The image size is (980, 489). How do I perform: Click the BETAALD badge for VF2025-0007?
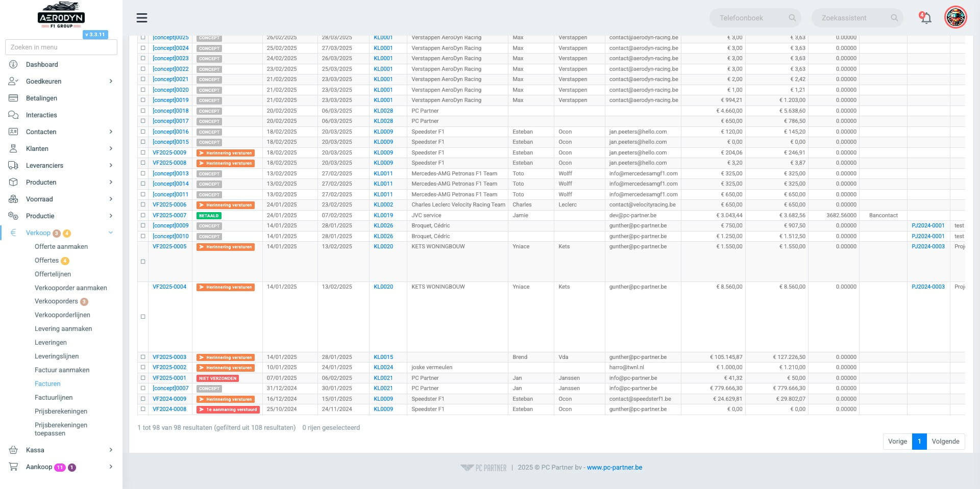[209, 216]
